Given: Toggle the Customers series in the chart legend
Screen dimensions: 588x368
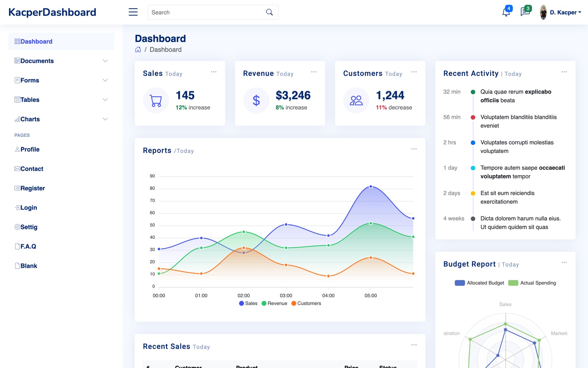Looking at the screenshot, I should (306, 303).
